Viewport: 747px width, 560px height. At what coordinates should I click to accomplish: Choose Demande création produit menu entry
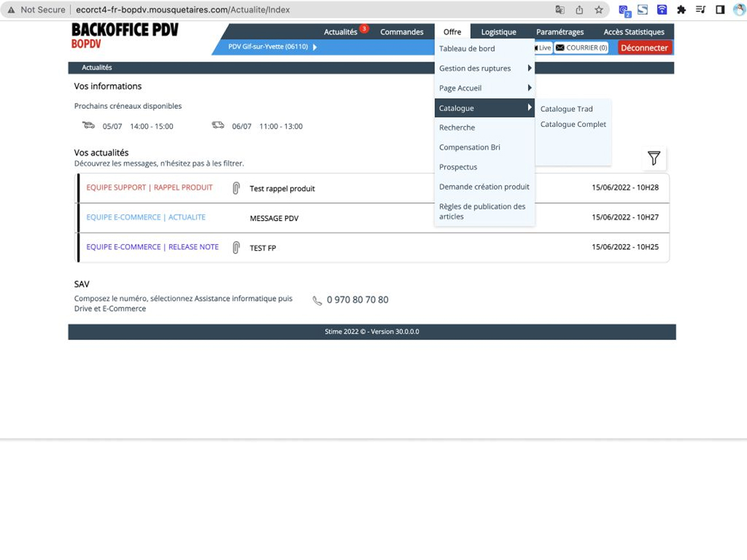pos(484,187)
